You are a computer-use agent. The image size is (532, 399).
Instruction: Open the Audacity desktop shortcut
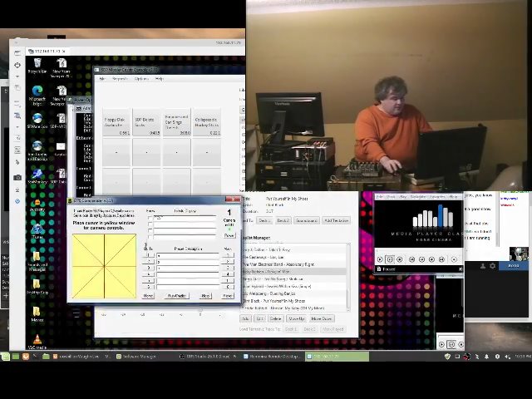point(37,205)
